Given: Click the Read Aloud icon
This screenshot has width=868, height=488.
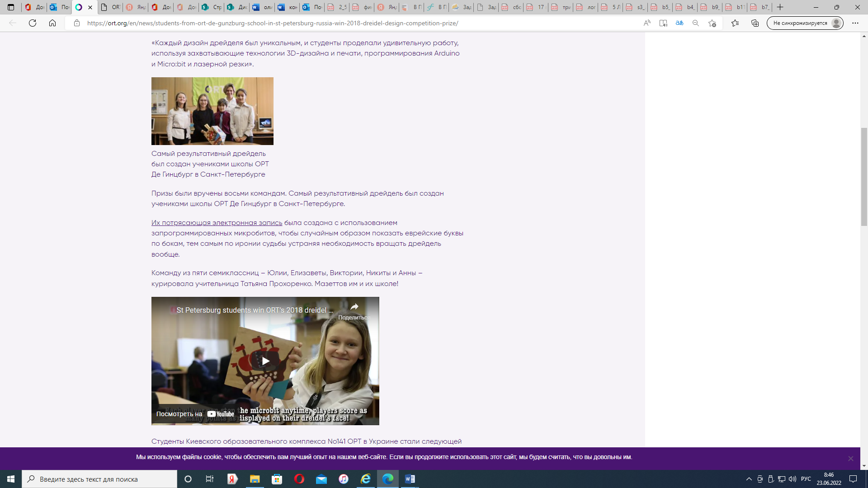Looking at the screenshot, I should 647,23.
